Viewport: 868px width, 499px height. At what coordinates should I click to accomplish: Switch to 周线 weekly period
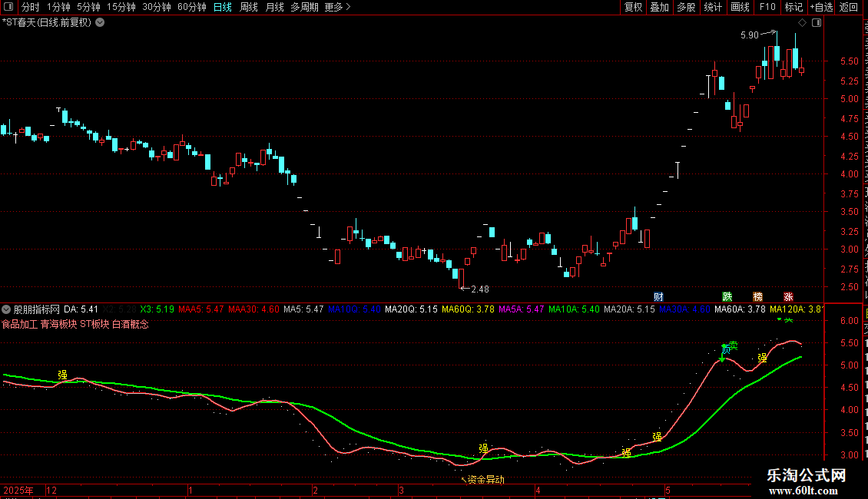(249, 7)
